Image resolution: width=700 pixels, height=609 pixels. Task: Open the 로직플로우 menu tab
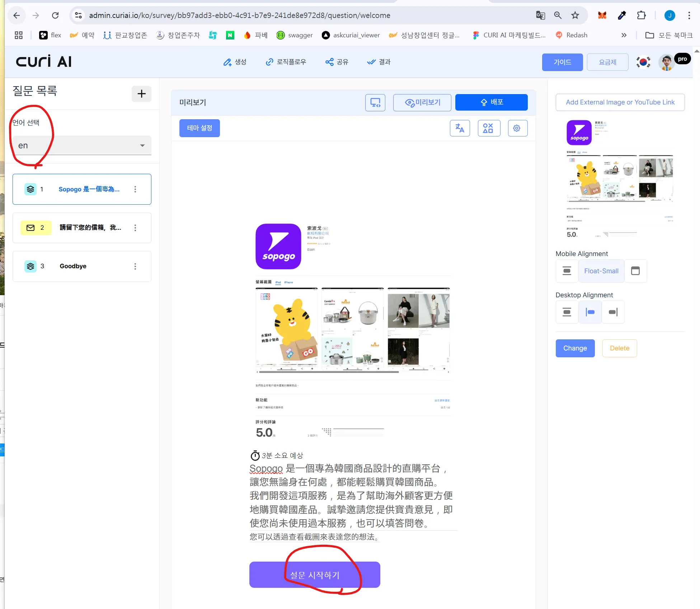point(286,62)
